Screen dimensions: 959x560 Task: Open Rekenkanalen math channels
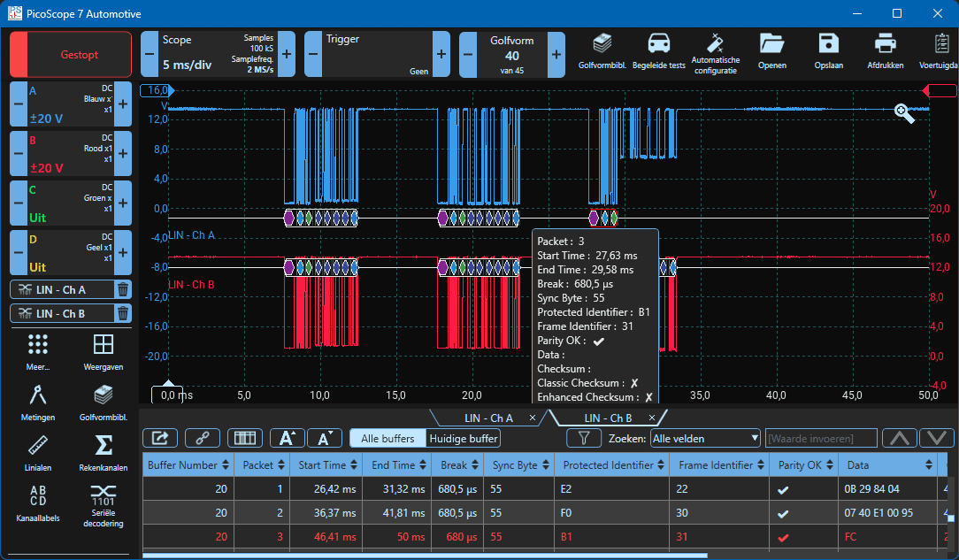(104, 451)
